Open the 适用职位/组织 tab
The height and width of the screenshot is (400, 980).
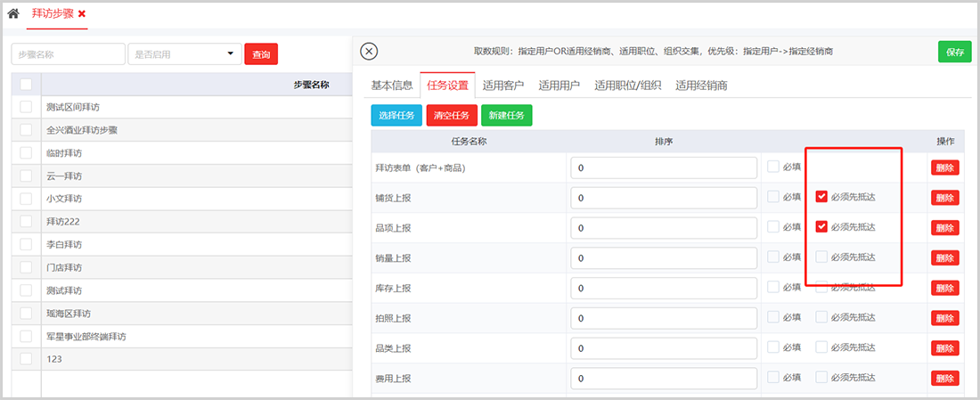(x=627, y=86)
